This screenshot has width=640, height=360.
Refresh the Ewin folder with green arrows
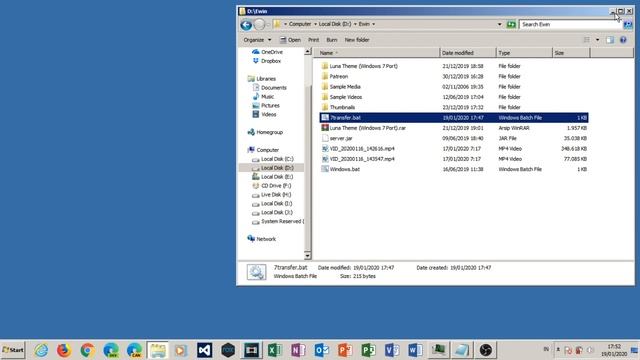(x=511, y=24)
